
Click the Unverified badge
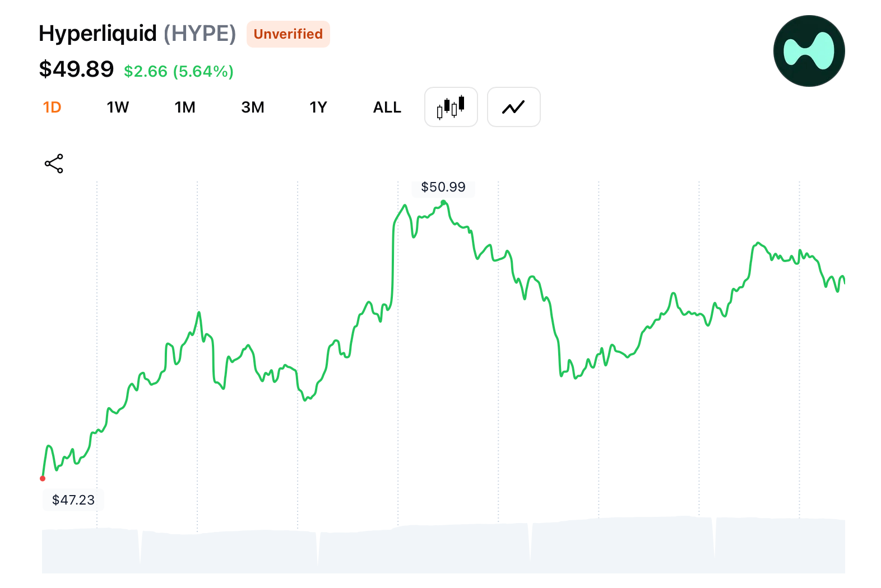pos(288,34)
